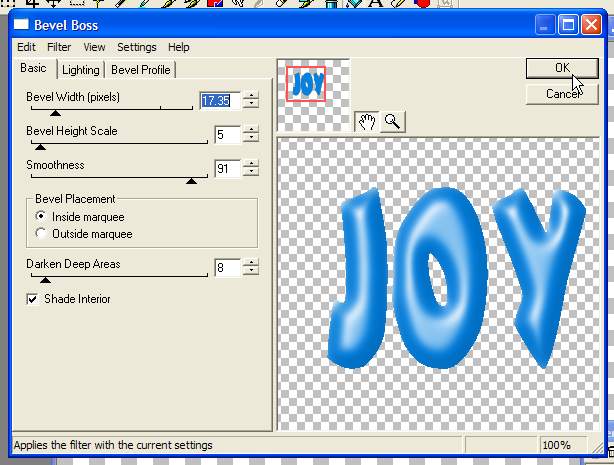Click the Bevel Width value field
614x465 pixels.
pos(220,101)
